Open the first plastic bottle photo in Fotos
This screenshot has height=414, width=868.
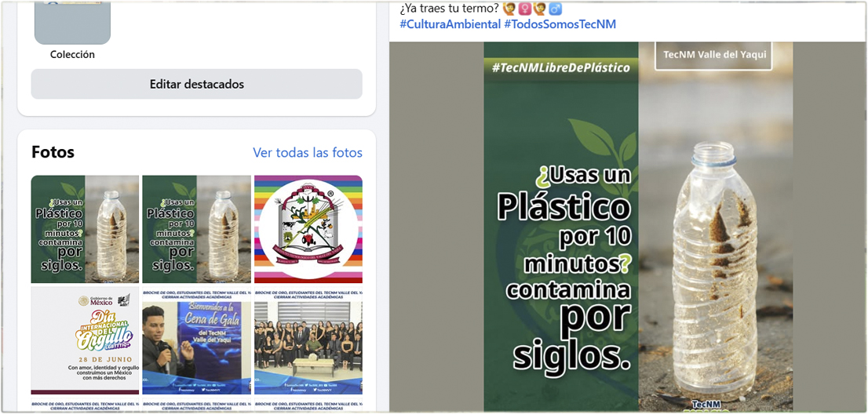click(86, 229)
